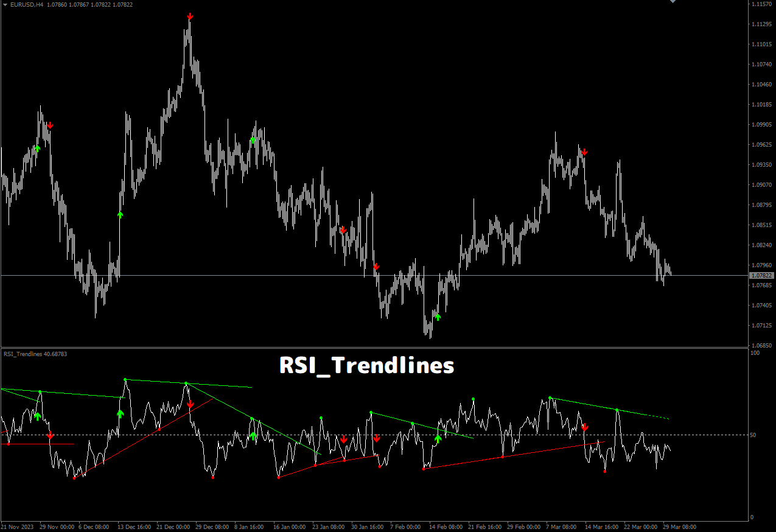Select the current price tag 1.07822

761,275
